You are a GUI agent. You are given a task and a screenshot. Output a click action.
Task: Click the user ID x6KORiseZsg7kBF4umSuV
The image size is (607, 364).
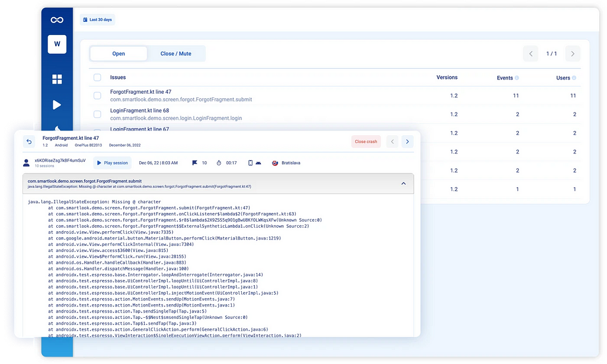pyautogui.click(x=60, y=160)
